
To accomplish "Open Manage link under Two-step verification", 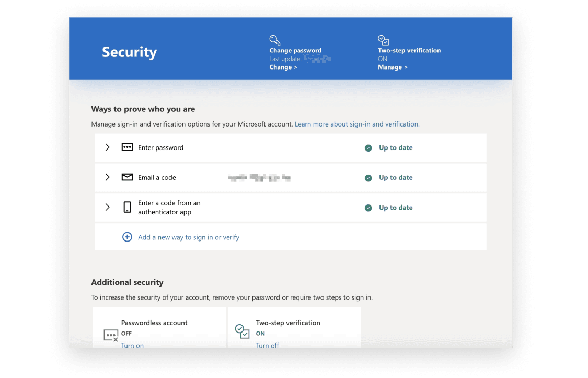I will (393, 67).
